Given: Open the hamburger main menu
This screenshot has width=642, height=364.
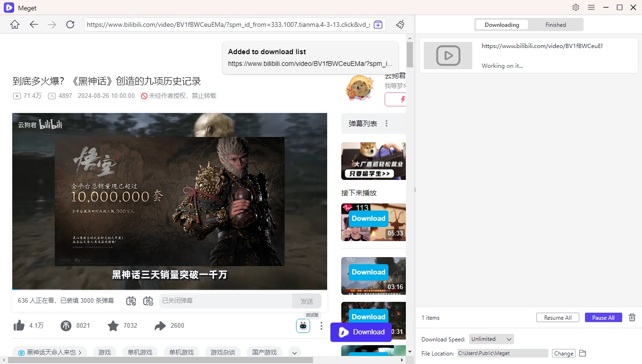Looking at the screenshot, I should click(x=591, y=8).
